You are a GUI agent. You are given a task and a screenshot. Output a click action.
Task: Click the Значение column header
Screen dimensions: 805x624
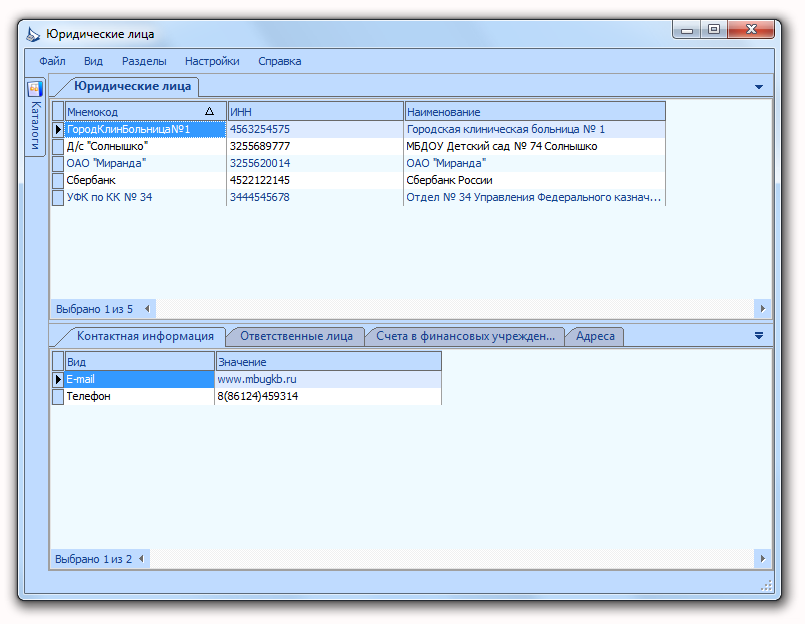pyautogui.click(x=328, y=362)
